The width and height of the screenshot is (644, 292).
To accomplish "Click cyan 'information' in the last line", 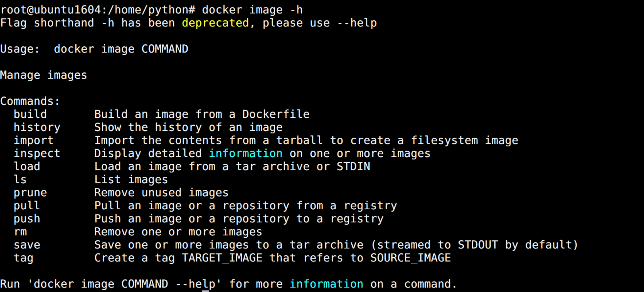I will [x=327, y=284].
